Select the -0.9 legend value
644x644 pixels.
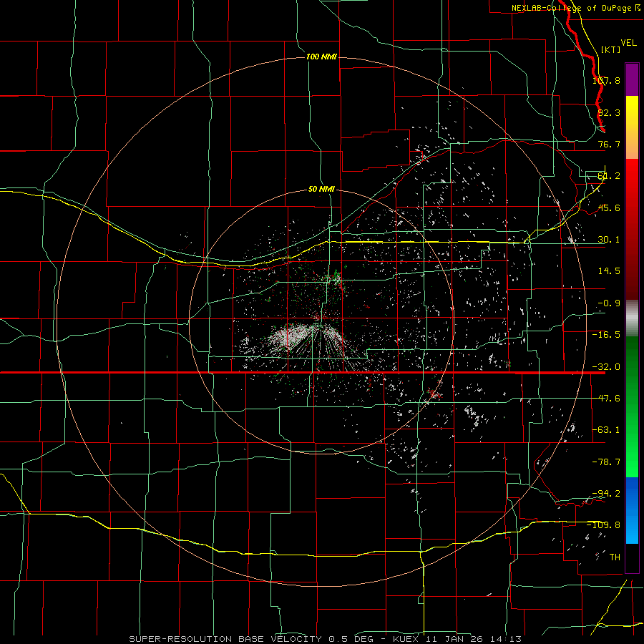coord(609,303)
